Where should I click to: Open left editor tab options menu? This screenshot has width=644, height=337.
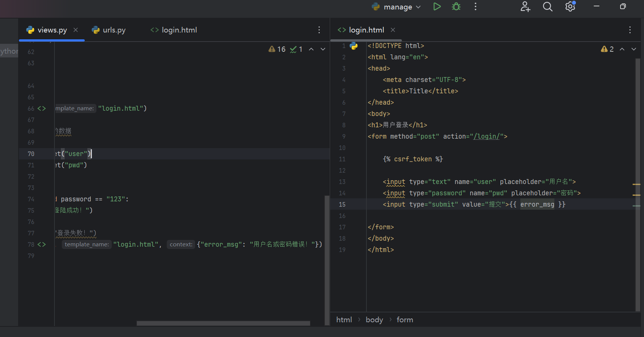point(319,30)
